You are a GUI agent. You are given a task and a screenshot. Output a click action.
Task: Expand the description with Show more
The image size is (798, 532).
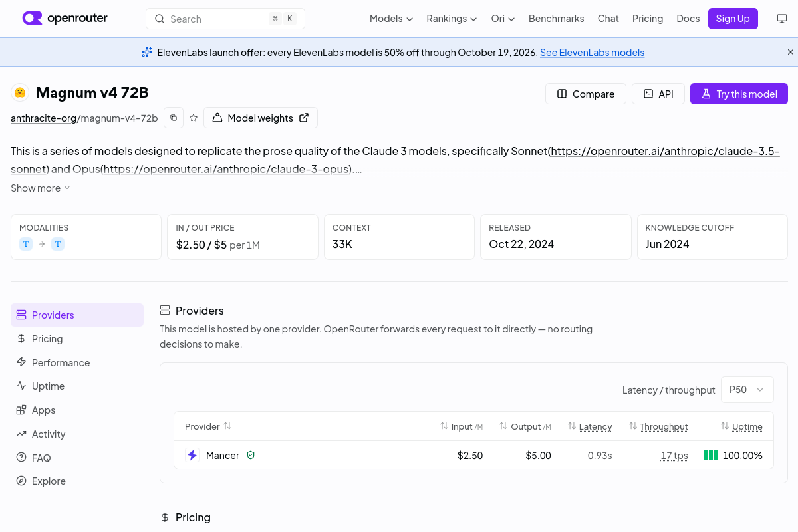[41, 188]
